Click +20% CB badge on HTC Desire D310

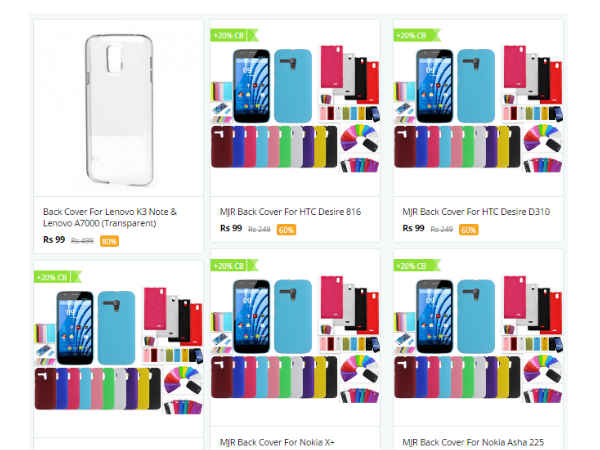pyautogui.click(x=417, y=36)
